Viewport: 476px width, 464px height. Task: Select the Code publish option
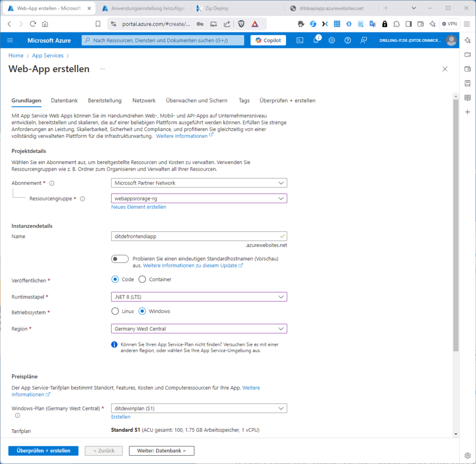pyautogui.click(x=115, y=279)
